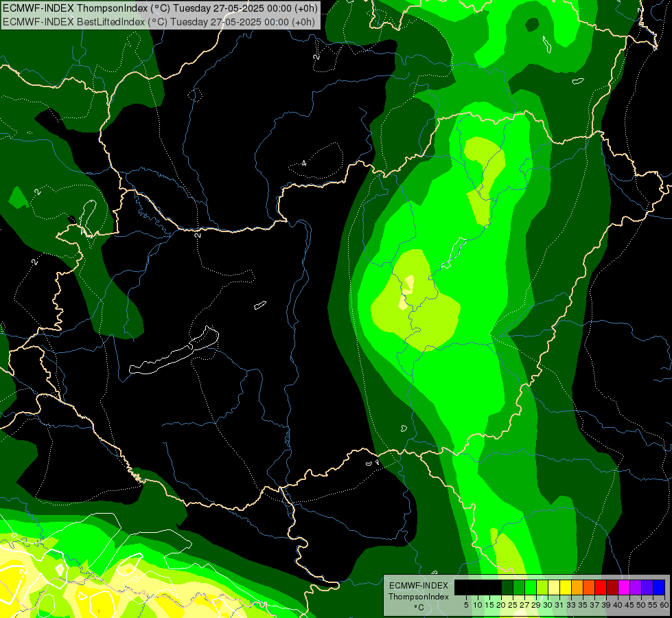Click the bright red 37–39 legend swatch
This screenshot has height=618, width=672.
tap(601, 587)
